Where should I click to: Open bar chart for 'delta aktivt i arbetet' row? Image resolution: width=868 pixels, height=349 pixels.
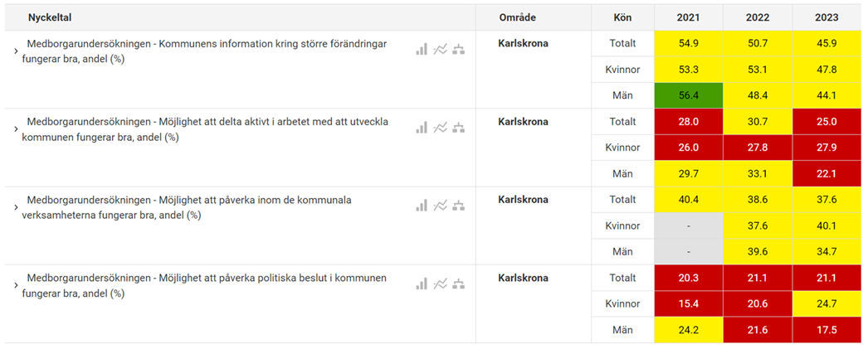(422, 128)
